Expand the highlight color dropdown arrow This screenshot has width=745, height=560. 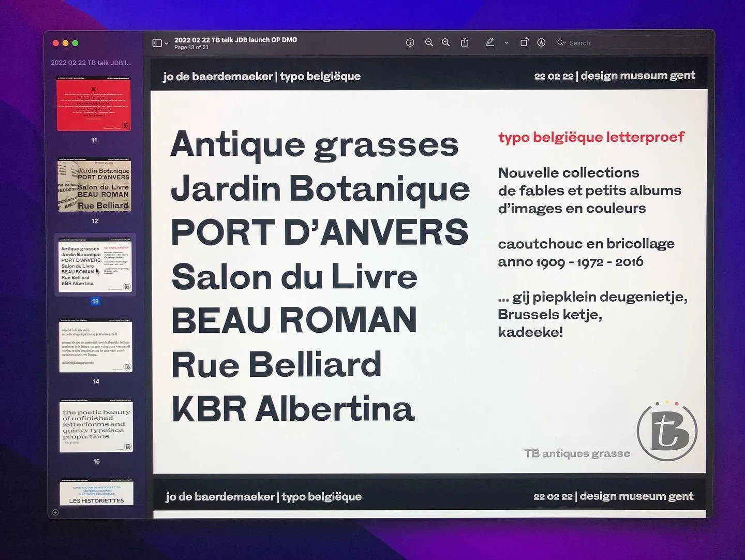click(506, 43)
